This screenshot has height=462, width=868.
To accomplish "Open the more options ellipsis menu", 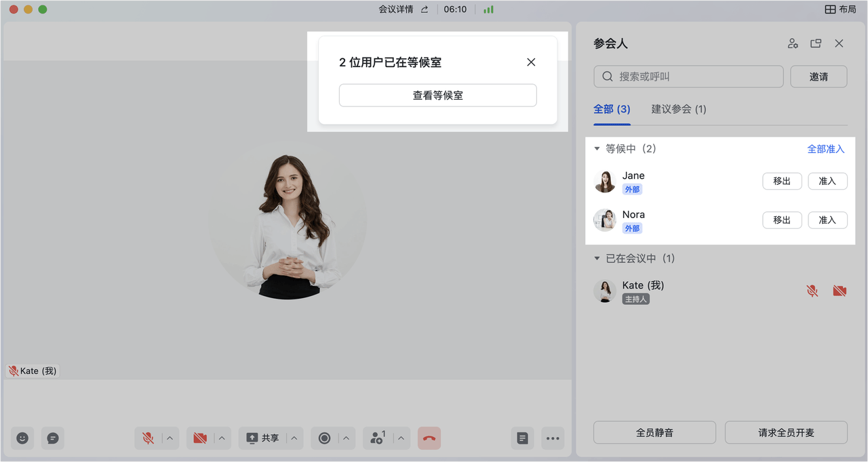I will click(x=553, y=438).
